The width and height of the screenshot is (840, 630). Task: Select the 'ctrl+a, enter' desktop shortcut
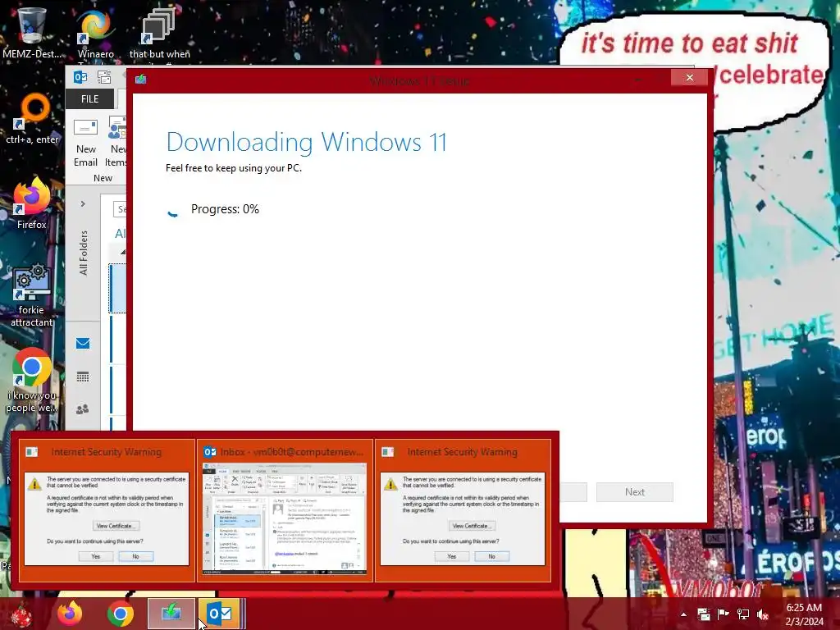(32, 119)
